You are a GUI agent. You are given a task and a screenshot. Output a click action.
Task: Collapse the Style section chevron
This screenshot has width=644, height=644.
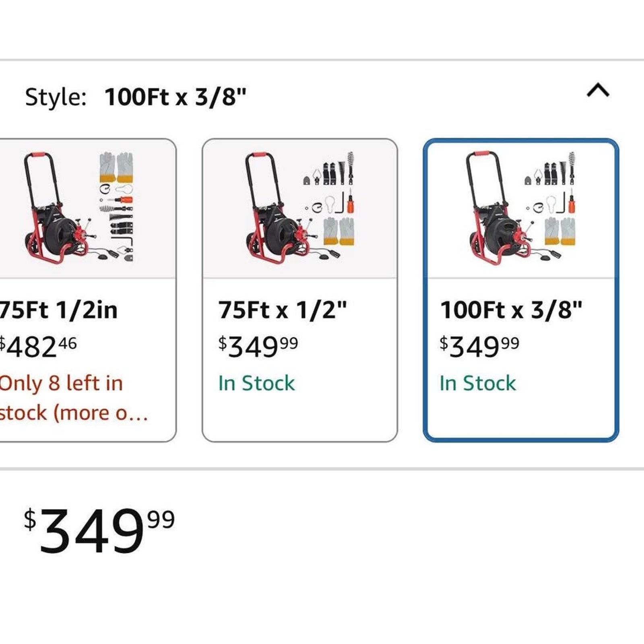click(x=598, y=91)
